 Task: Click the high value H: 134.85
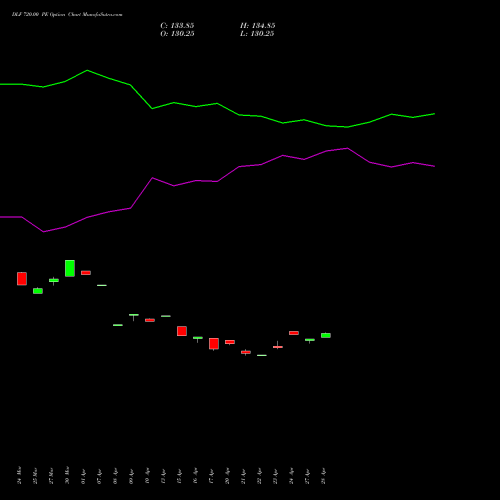[x=258, y=26]
